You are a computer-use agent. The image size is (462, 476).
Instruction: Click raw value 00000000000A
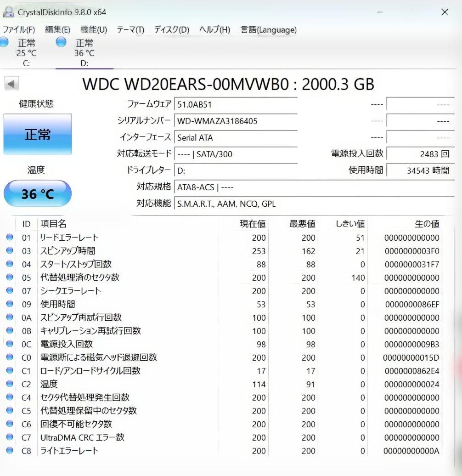coord(411,451)
